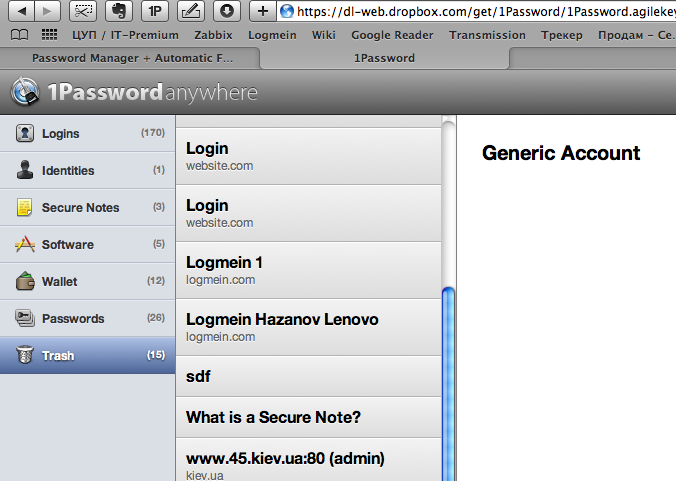Select the sdf entry
The height and width of the screenshot is (481, 676).
point(308,376)
